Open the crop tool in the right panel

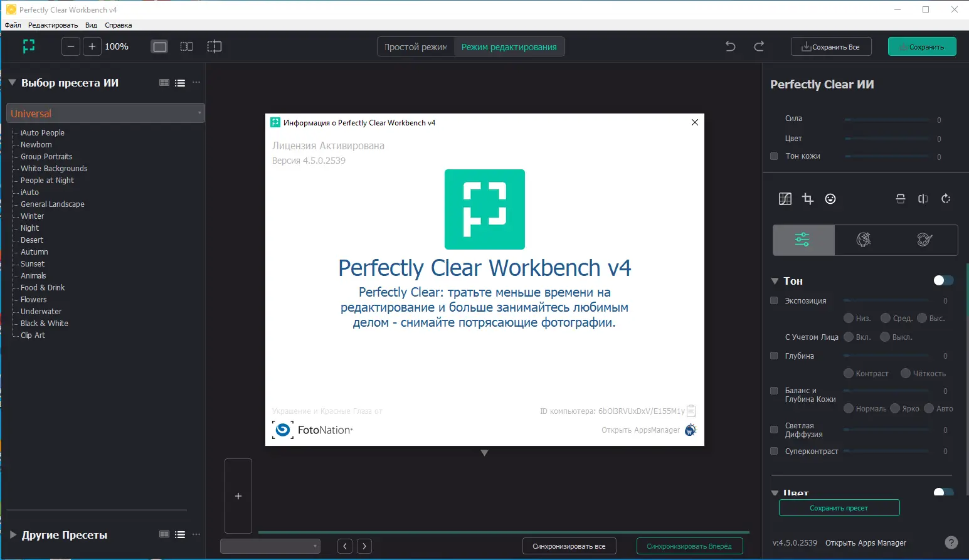[808, 199]
